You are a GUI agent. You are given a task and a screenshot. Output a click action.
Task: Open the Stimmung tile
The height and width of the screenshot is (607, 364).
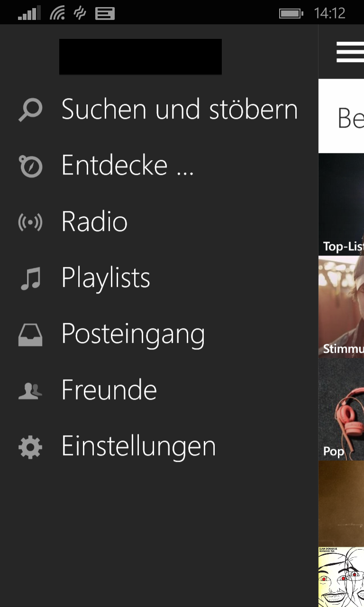[341, 307]
